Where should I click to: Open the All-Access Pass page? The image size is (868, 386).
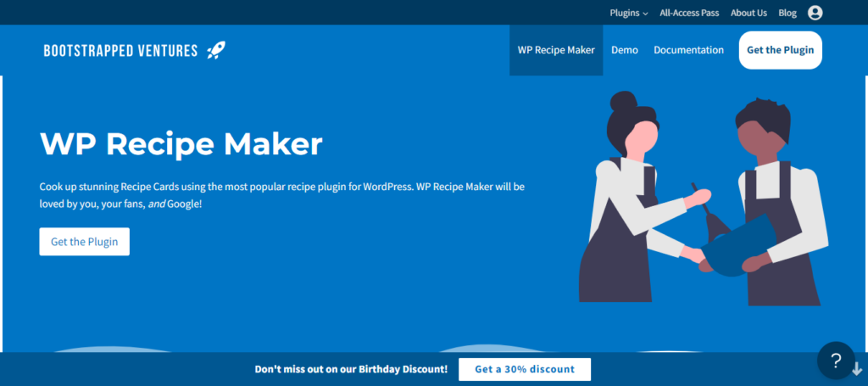click(x=689, y=13)
